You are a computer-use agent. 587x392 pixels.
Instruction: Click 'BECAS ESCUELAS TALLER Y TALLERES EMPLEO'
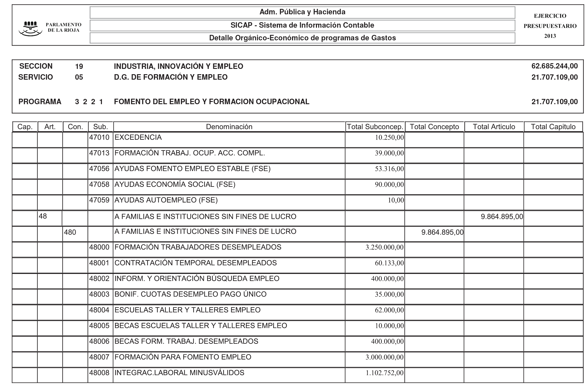pyautogui.click(x=201, y=326)
